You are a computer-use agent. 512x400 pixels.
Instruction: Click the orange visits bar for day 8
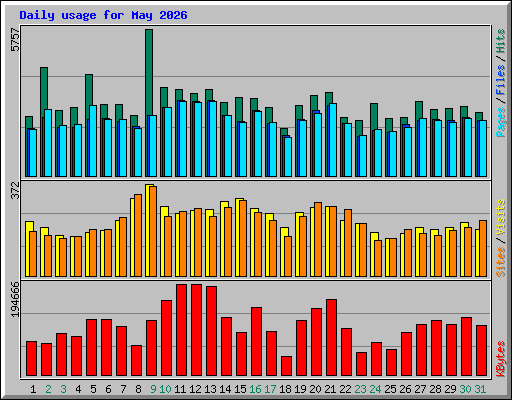138,235
